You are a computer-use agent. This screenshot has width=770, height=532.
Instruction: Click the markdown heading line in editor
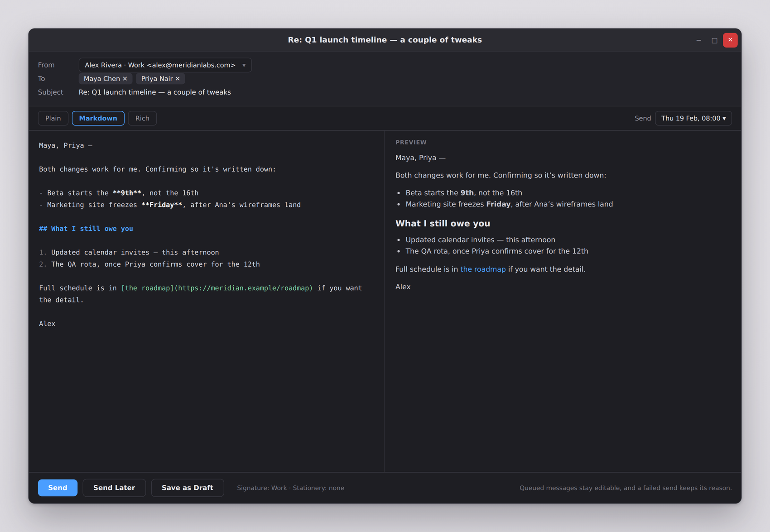[86, 229]
